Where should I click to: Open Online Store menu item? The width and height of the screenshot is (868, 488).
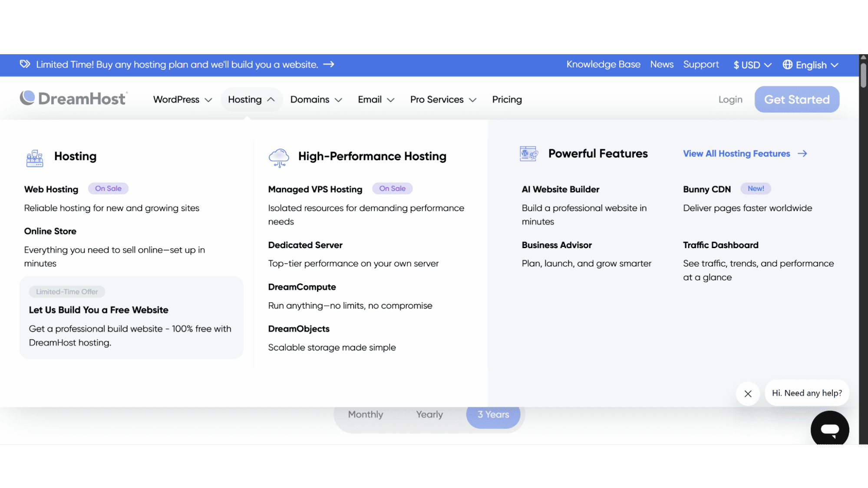tap(50, 231)
